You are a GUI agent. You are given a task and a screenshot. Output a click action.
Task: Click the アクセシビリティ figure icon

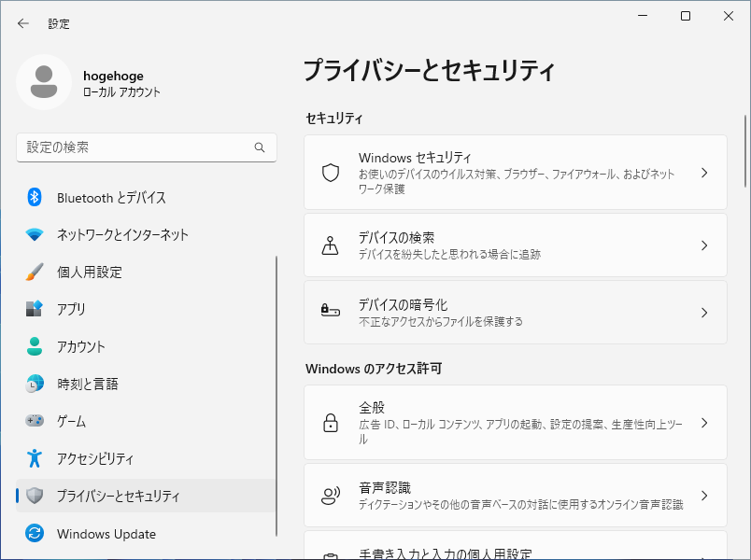35,458
